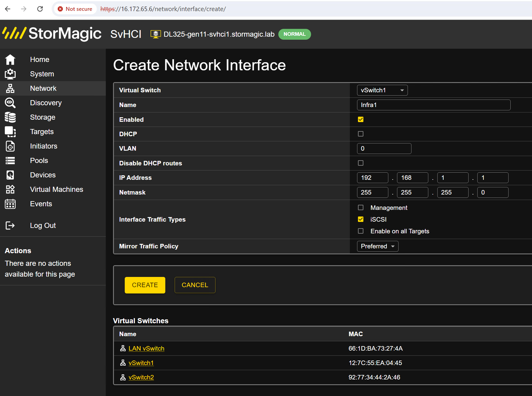Image resolution: width=532 pixels, height=396 pixels.
Task: Click the Name field containing Infra1
Action: pos(434,105)
